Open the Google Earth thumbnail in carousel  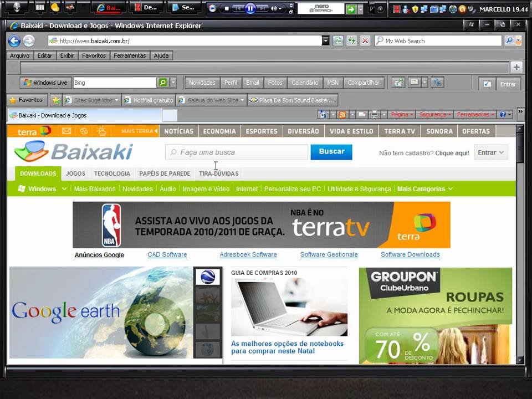pyautogui.click(x=208, y=277)
